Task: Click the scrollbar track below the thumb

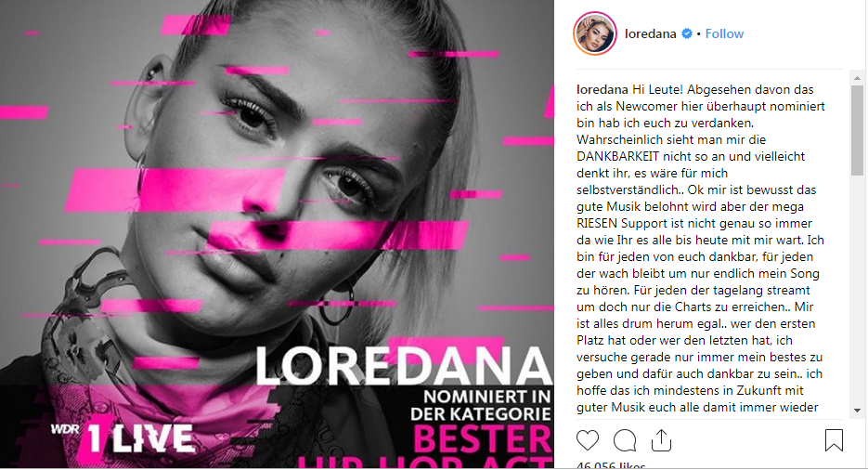Action: click(x=857, y=291)
